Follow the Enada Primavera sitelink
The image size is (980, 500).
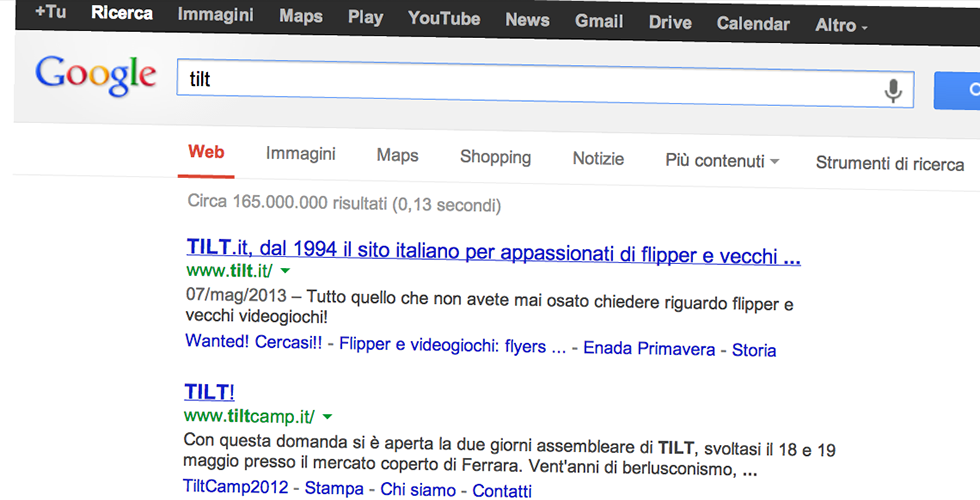tap(649, 349)
